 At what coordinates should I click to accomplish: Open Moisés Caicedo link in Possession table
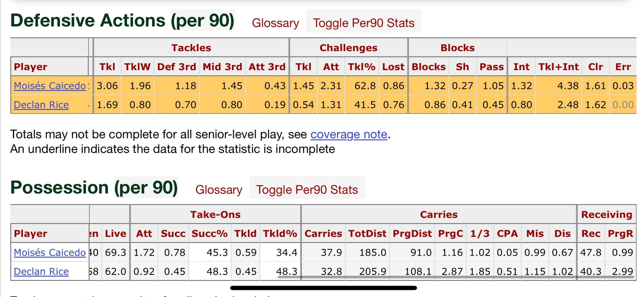pos(50,252)
